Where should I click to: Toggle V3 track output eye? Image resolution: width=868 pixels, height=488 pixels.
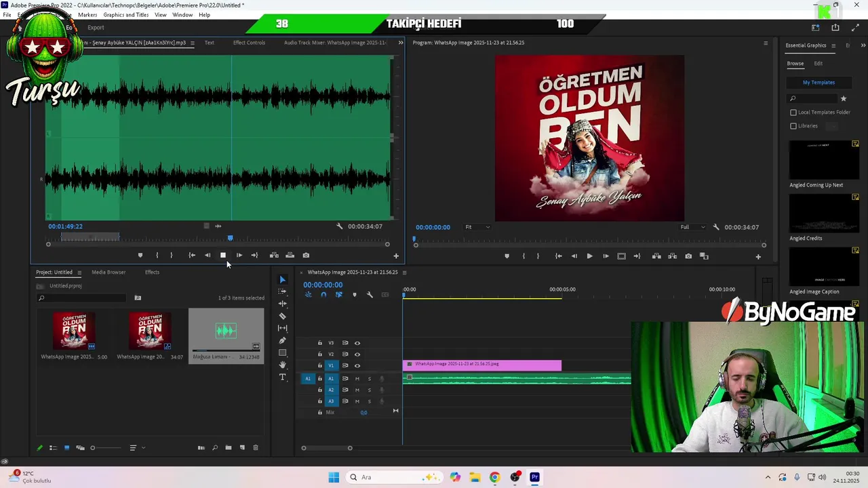click(x=357, y=343)
